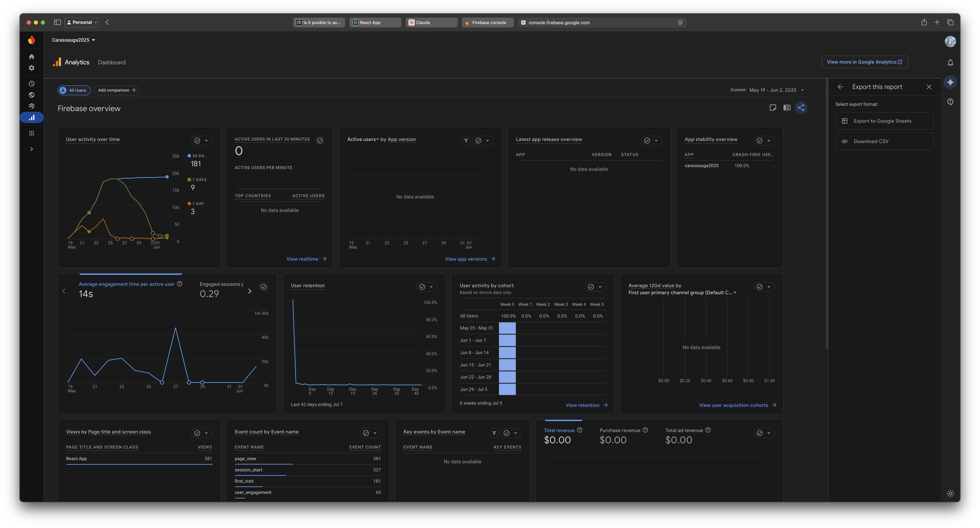Open all products grid icon in sidebar
The width and height of the screenshot is (980, 528).
click(32, 133)
